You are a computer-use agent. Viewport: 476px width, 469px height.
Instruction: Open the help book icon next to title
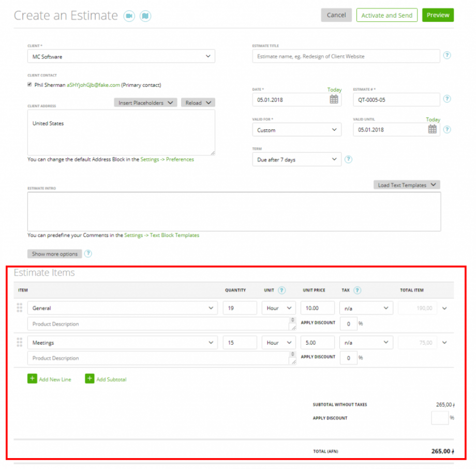point(145,16)
